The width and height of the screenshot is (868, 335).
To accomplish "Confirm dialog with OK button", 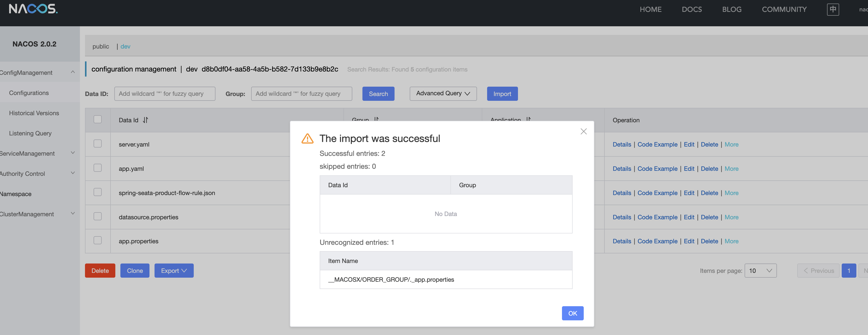I will (573, 314).
